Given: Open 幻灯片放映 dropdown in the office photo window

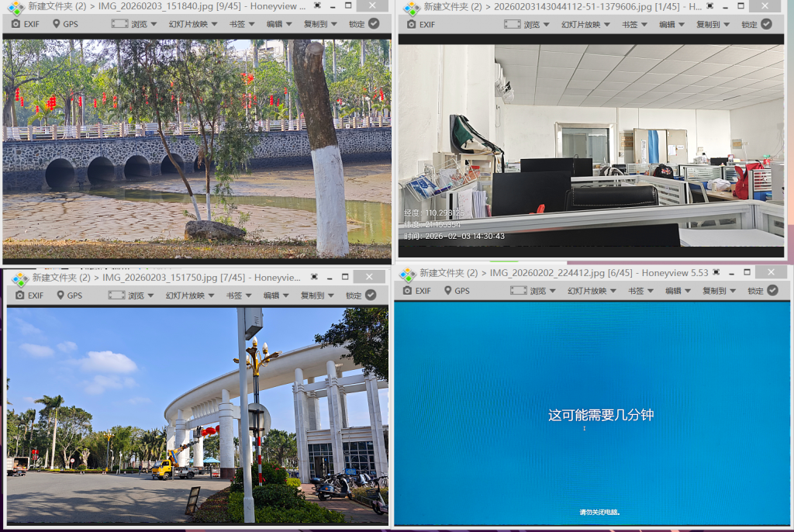Looking at the screenshot, I should pos(585,24).
